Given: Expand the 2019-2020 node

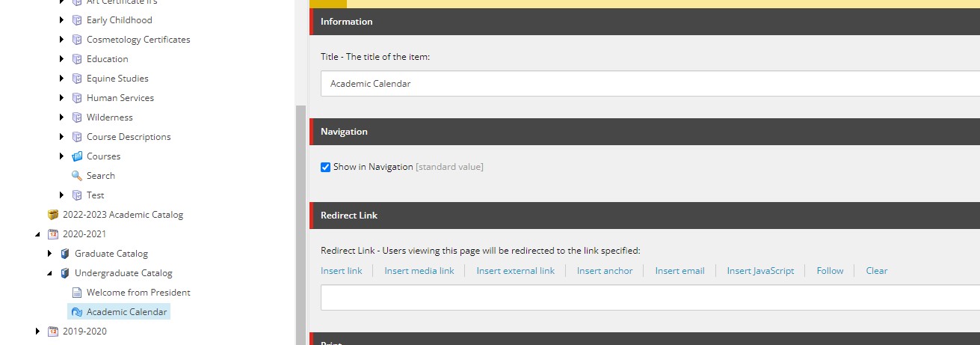Looking at the screenshot, I should tap(38, 332).
